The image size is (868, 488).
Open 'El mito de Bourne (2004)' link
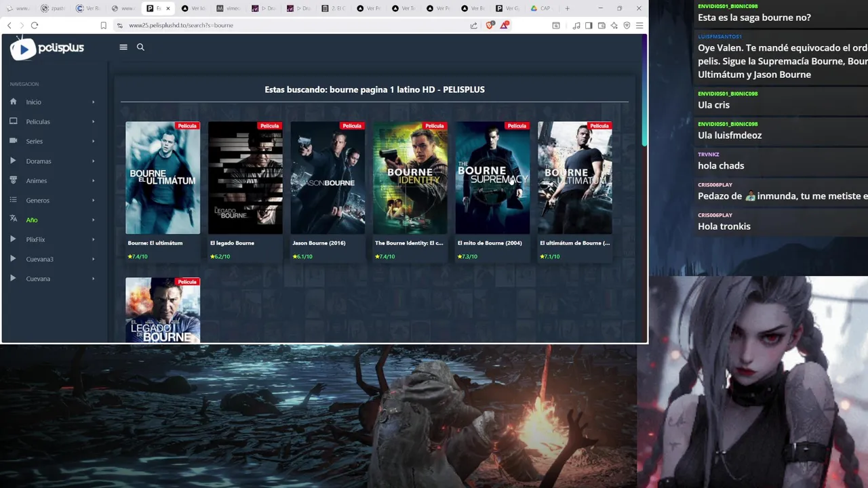tap(490, 243)
